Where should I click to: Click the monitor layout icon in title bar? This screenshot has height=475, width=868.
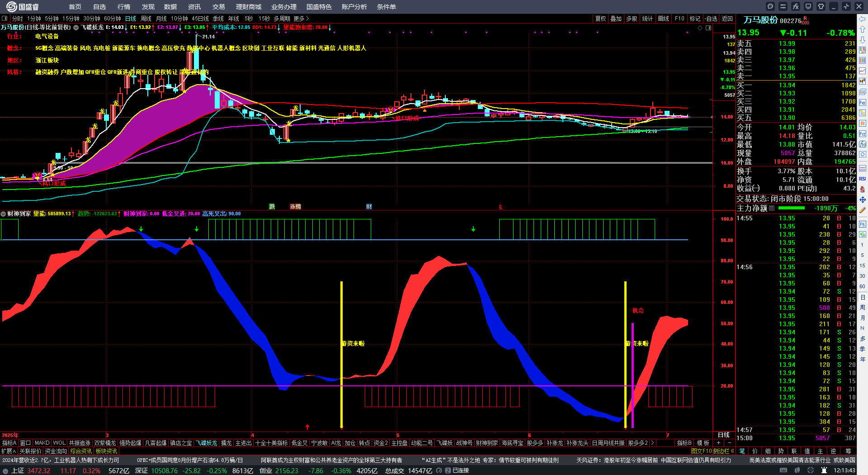tap(808, 6)
